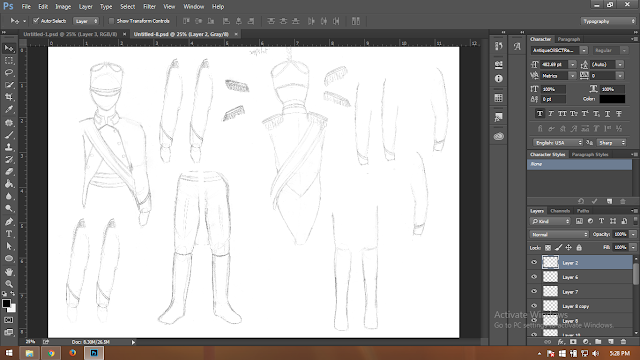Select the Dodge tool

coord(9,208)
